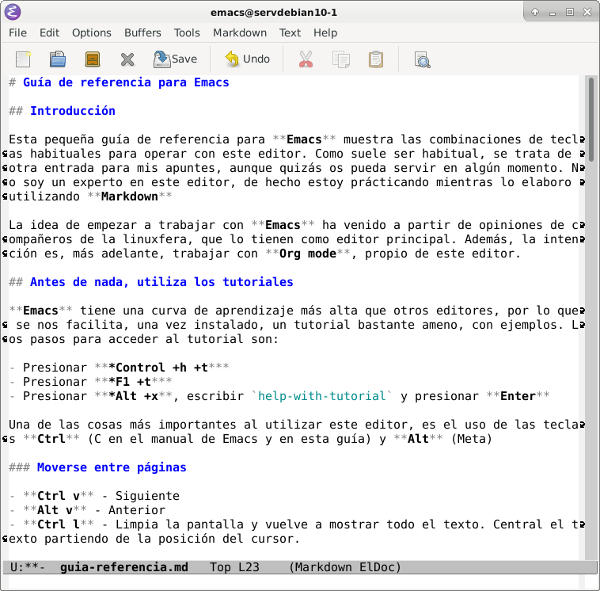Open the directory (Dired) toolbar icon
This screenshot has height=591, width=600.
(x=93, y=59)
